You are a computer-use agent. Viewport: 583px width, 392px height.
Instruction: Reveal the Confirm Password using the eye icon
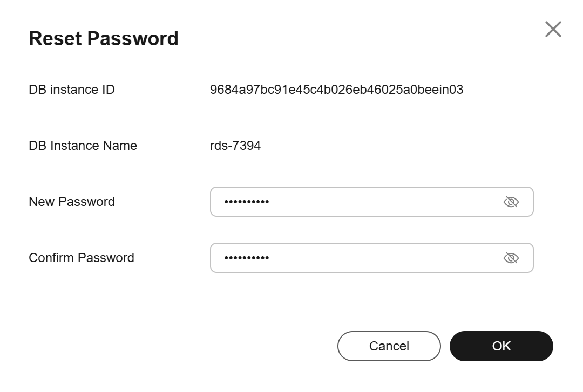pos(511,258)
